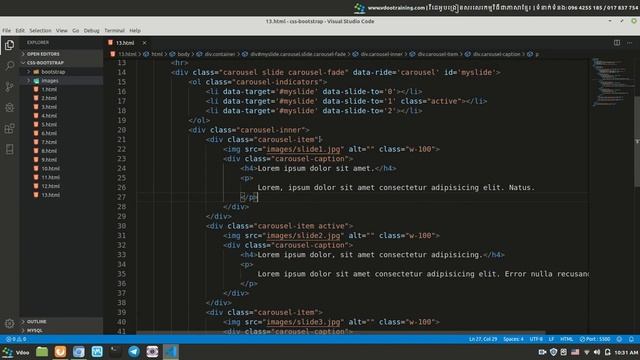
Task: Close the 13.html editor tab
Action: tap(144, 42)
